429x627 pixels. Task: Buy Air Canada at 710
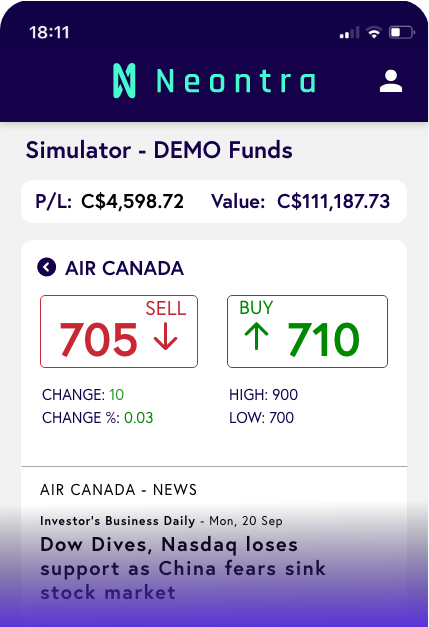[307, 331]
